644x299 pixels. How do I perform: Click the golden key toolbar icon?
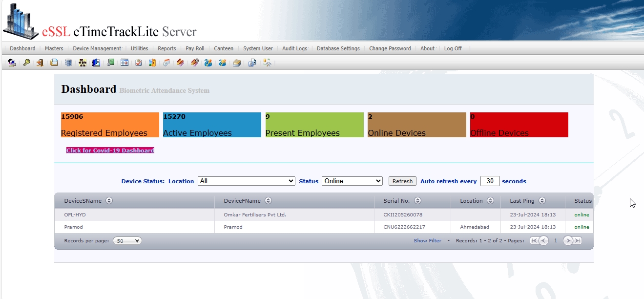click(x=27, y=63)
